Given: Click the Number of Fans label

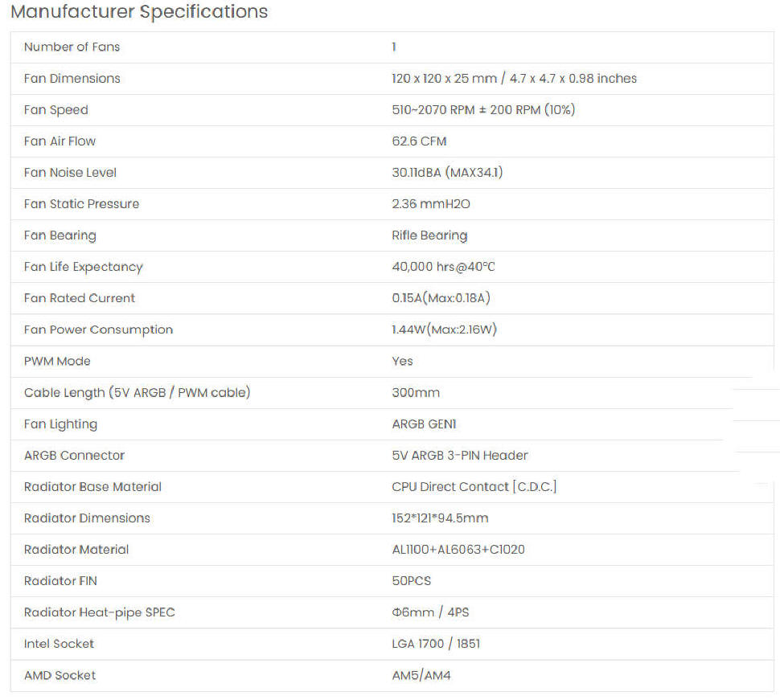Looking at the screenshot, I should [x=72, y=47].
